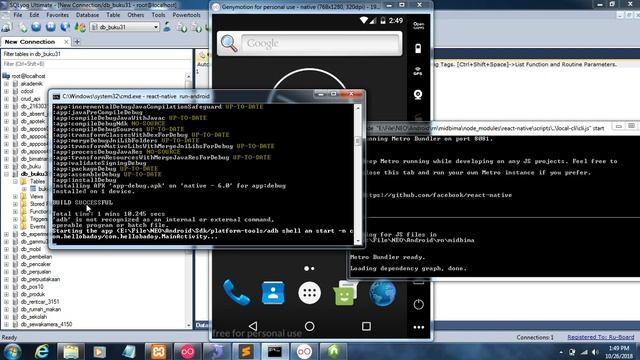The image size is (640, 360).
Task: Open Sublime Text from the taskbar
Action: [246, 352]
